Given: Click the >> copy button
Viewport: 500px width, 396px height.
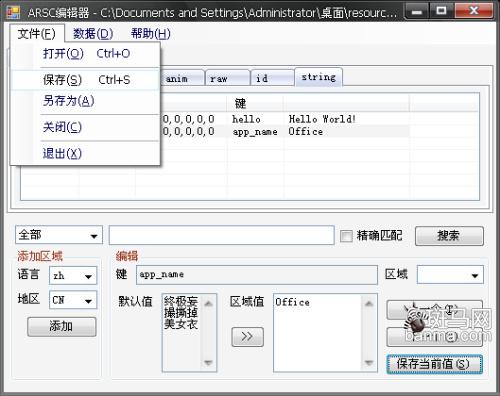Looking at the screenshot, I should pos(247,337).
